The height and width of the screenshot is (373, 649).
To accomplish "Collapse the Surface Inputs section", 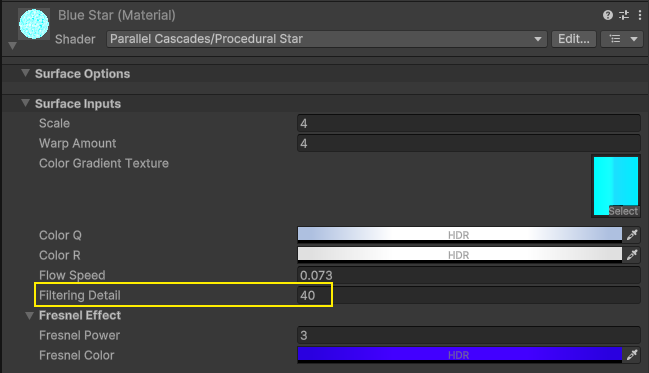I will (x=25, y=103).
